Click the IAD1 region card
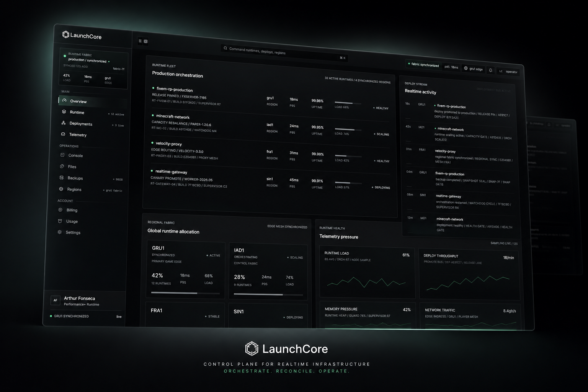This screenshot has height=392, width=588. 268,271
